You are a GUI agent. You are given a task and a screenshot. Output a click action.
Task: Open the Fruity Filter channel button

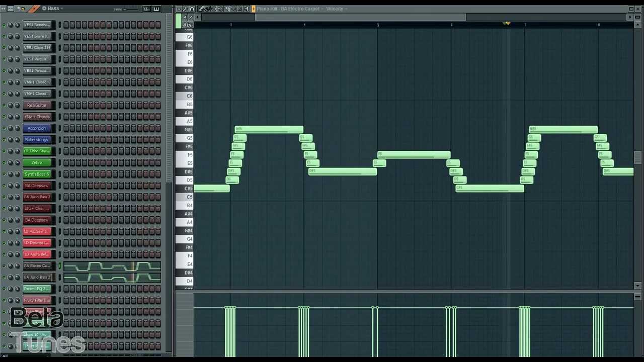(37, 300)
